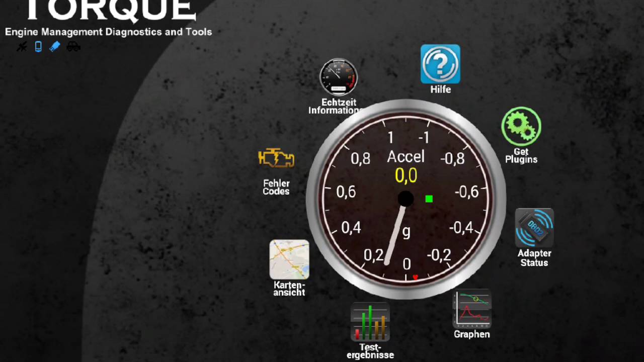Tap the OBD adapter plug status icon
This screenshot has width=644, height=362.
55,47
